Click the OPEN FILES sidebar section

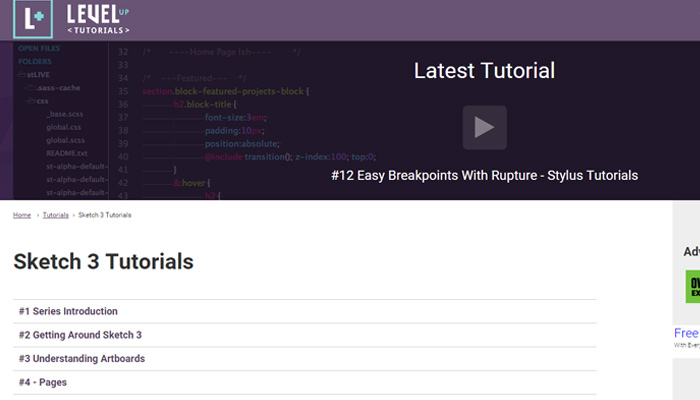click(x=40, y=48)
